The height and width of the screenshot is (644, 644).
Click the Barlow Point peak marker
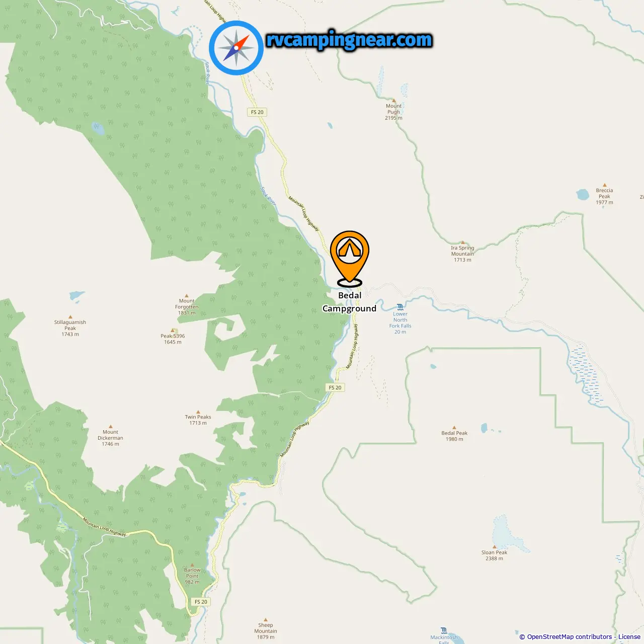192,565
